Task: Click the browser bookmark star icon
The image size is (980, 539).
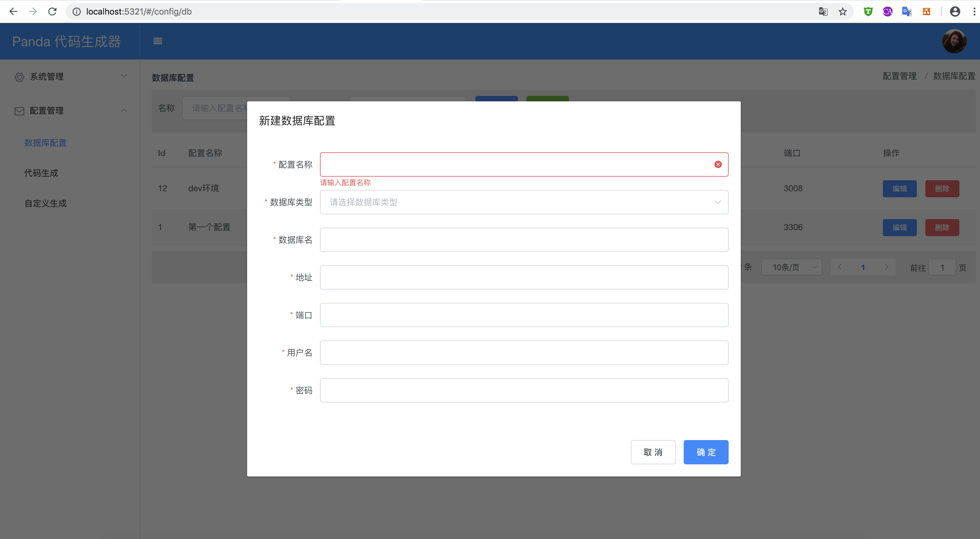Action: tap(843, 12)
